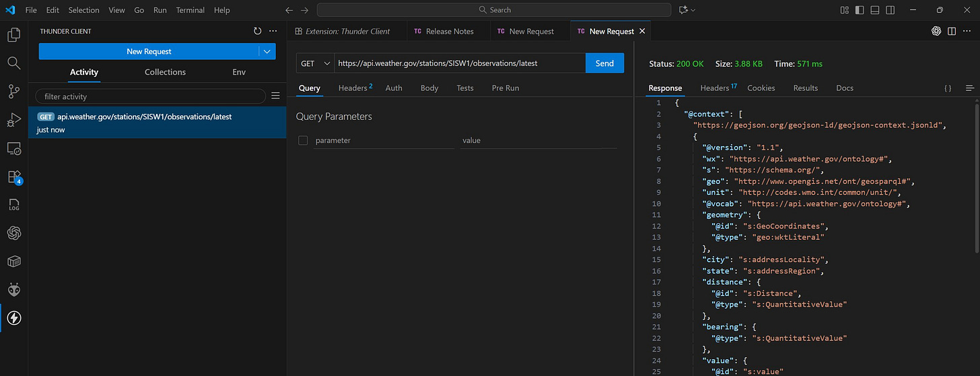Open the activity filter hamburger menu
Image resolution: width=980 pixels, height=376 pixels.
pos(275,96)
